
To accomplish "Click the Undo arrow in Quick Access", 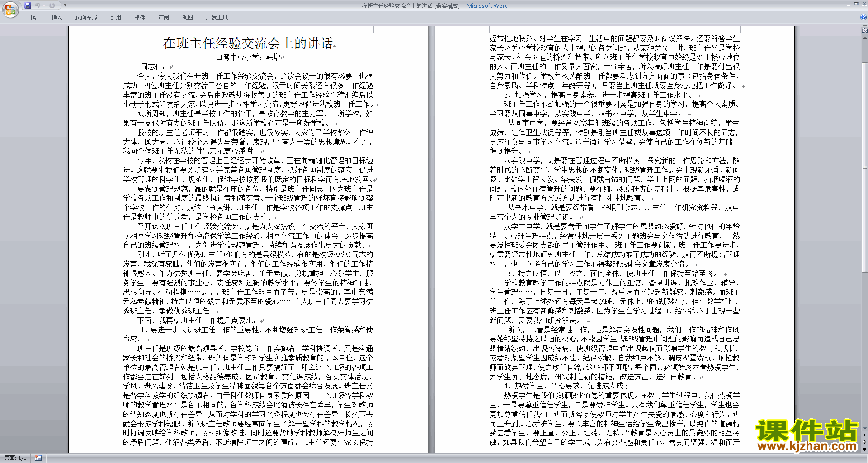I will pos(38,5).
